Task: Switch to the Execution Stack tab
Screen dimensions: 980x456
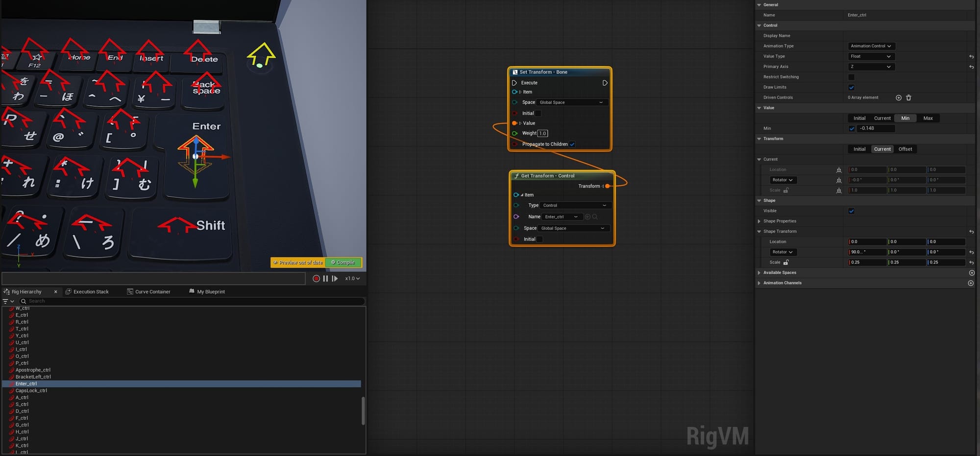Action: coord(91,291)
